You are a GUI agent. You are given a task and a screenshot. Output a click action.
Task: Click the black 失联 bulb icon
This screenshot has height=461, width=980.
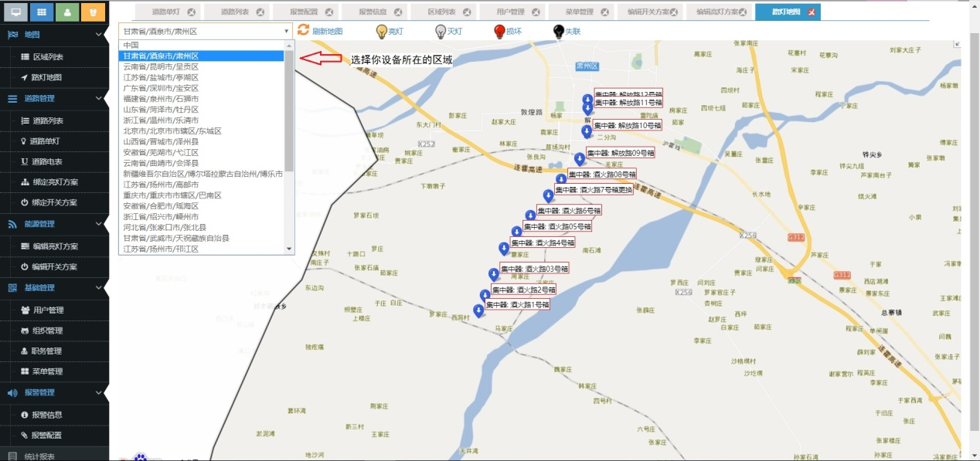558,32
